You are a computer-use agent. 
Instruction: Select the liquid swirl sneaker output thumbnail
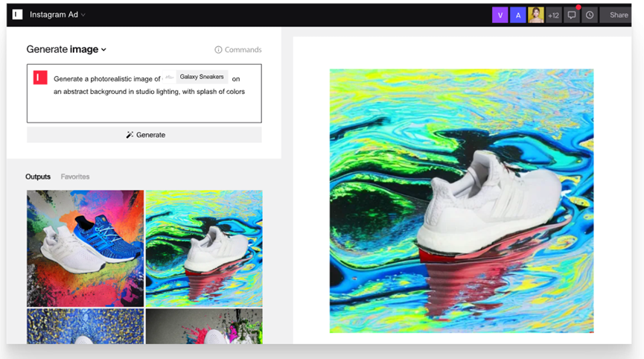tap(204, 249)
